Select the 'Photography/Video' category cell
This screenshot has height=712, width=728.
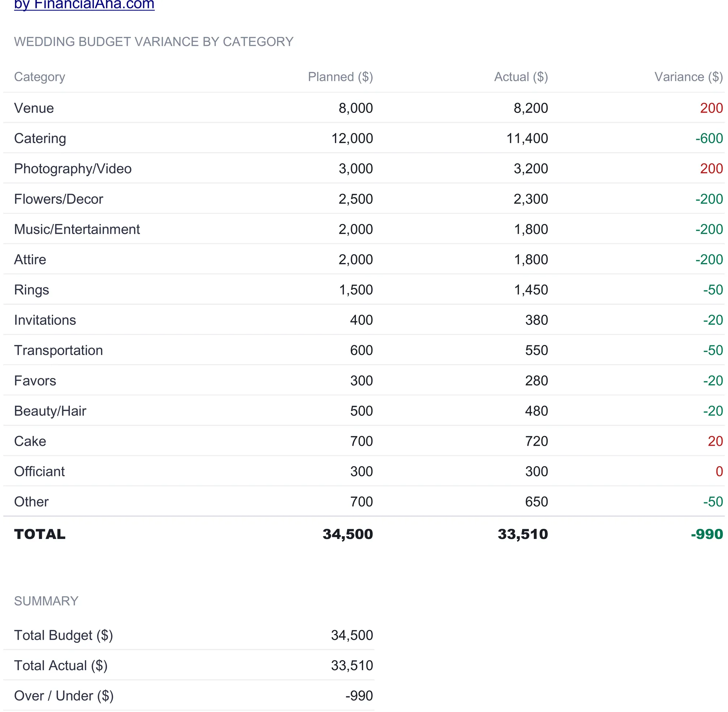73,169
